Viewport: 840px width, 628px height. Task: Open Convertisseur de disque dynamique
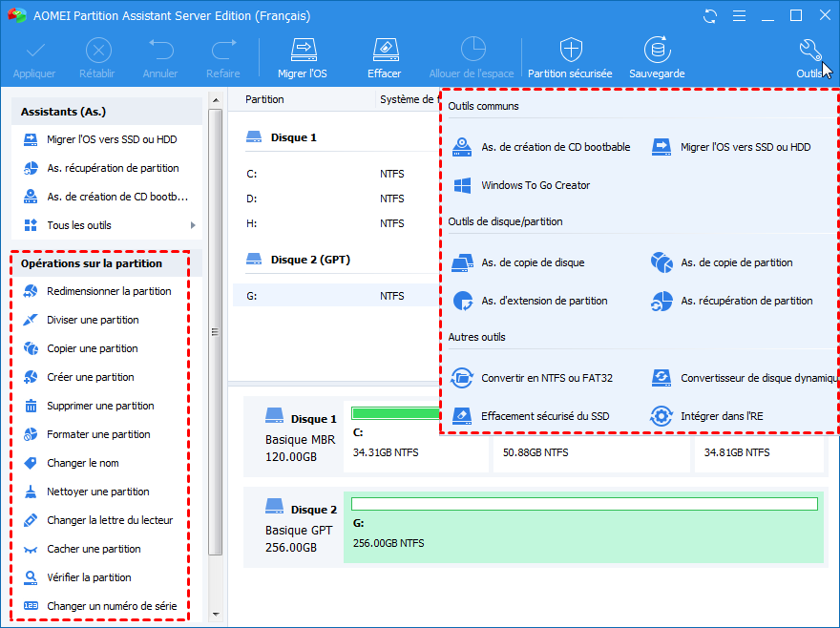click(745, 378)
